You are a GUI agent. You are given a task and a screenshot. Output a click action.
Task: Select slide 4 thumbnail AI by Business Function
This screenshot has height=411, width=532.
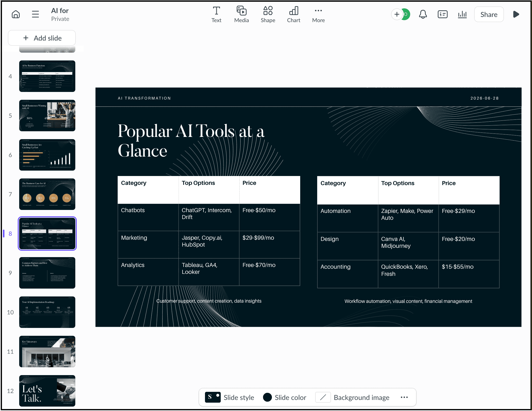tap(47, 76)
